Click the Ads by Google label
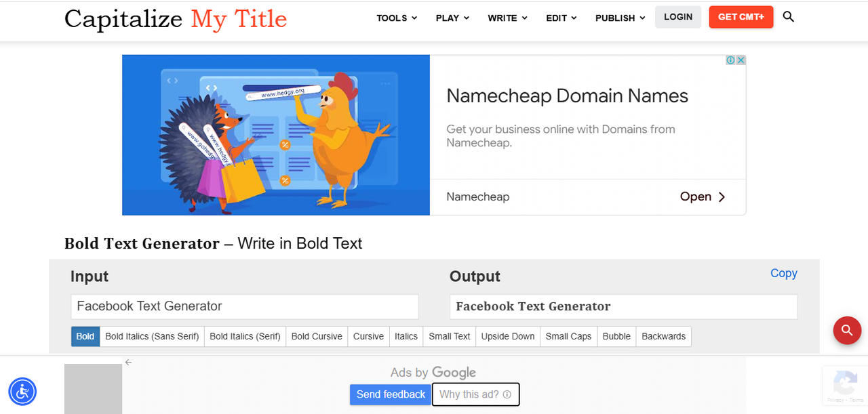Image resolution: width=868 pixels, height=414 pixels. click(x=433, y=373)
